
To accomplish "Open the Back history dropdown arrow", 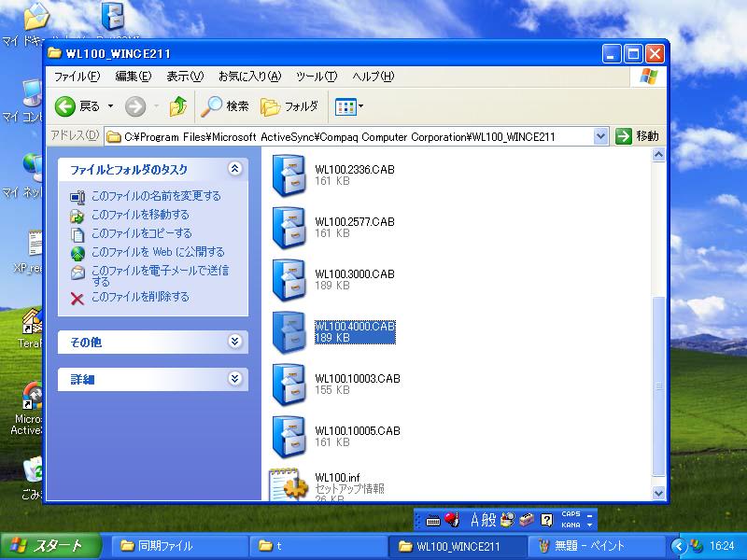I will click(110, 106).
